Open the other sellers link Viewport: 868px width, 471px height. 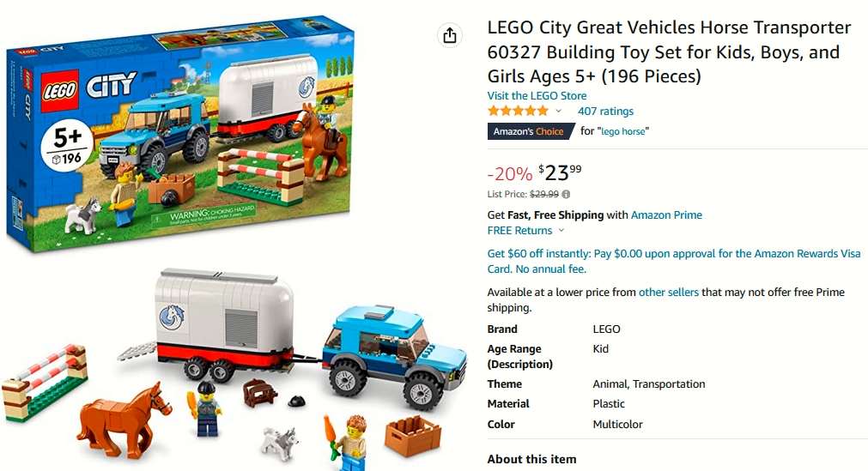669,293
